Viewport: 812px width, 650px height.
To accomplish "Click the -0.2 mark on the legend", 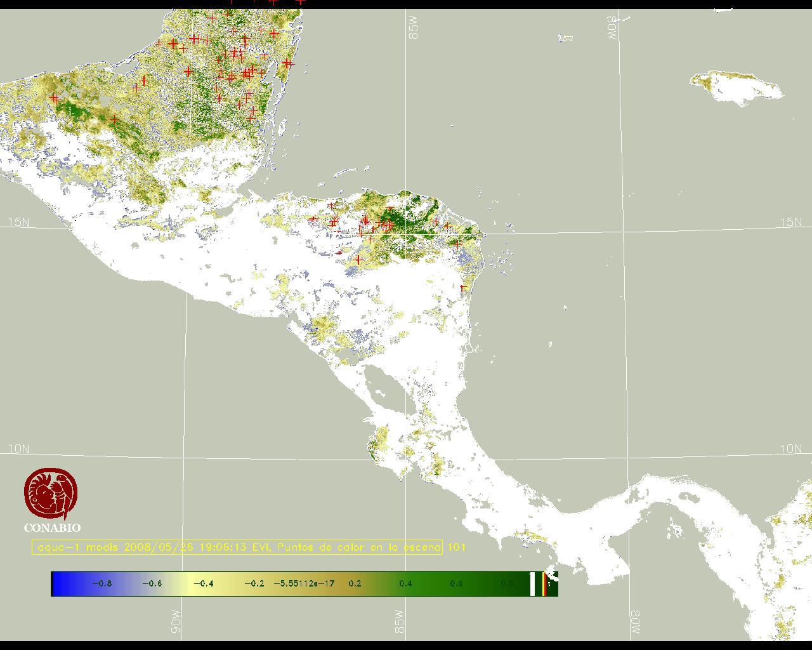I will coord(254,583).
